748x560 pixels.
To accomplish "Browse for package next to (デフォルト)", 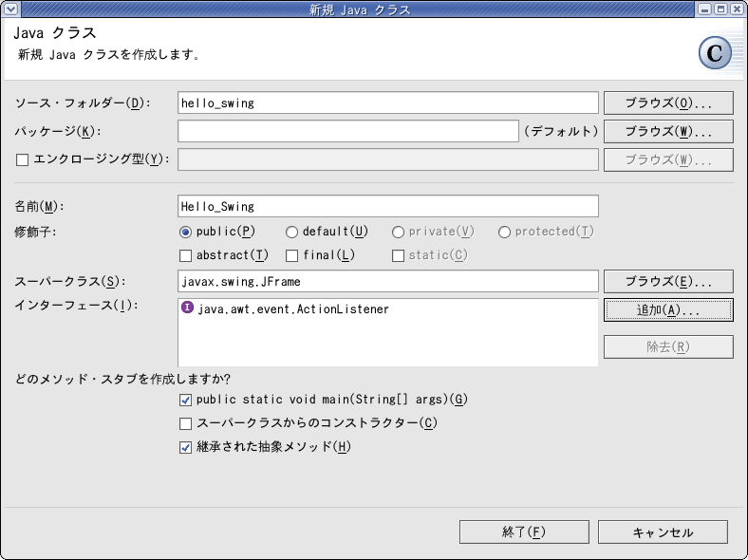I will point(668,131).
